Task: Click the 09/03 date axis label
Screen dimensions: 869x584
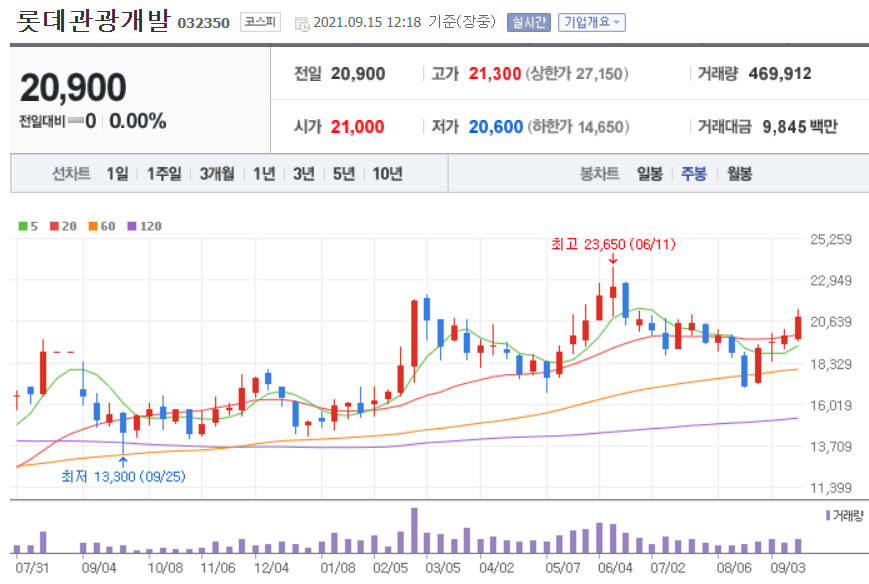Action: click(788, 568)
